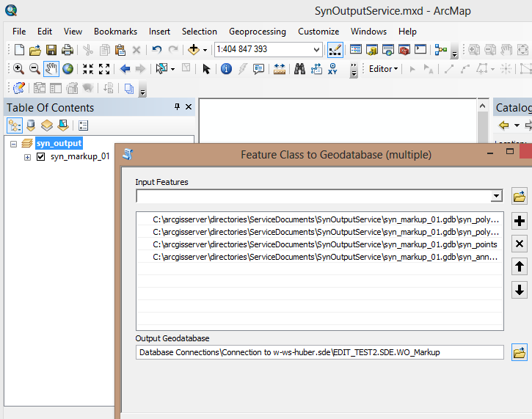Viewport: 532px width, 419px height.
Task: Save the map with the Save icon
Action: pyautogui.click(x=51, y=50)
